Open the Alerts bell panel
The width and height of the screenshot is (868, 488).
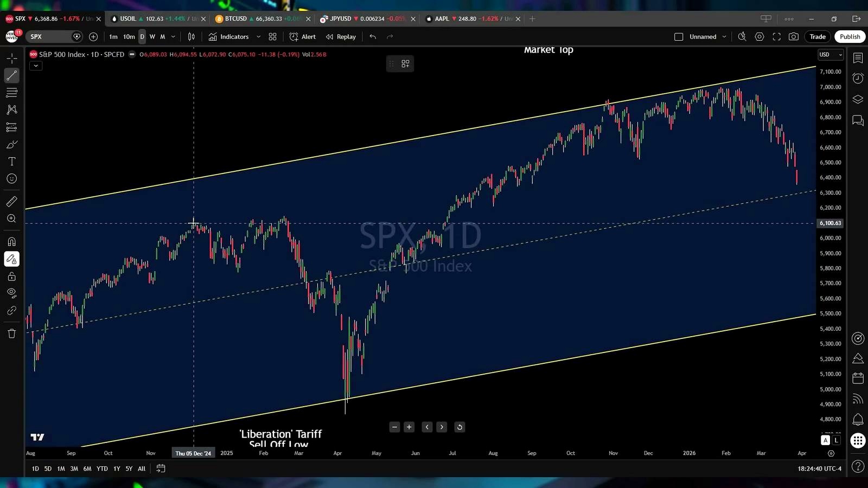(858, 419)
